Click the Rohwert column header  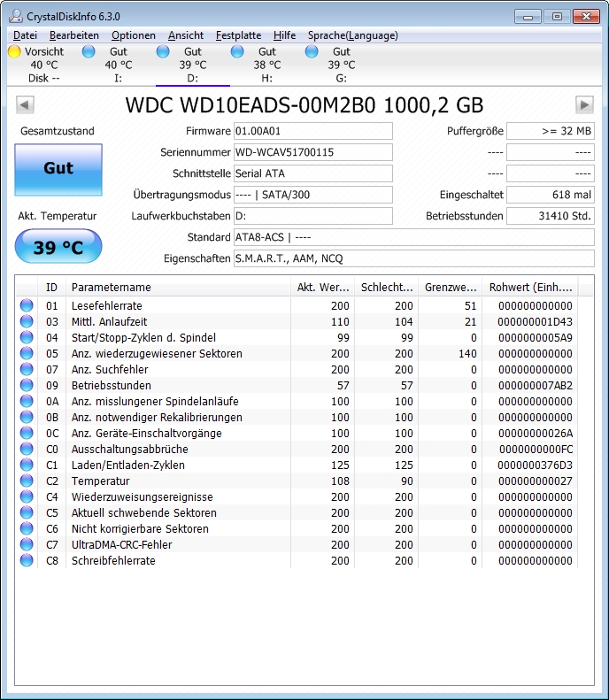530,287
